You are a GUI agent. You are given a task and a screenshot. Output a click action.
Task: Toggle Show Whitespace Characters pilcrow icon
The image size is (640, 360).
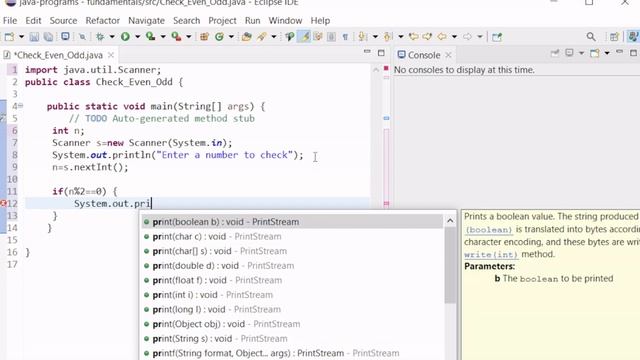pos(345,37)
